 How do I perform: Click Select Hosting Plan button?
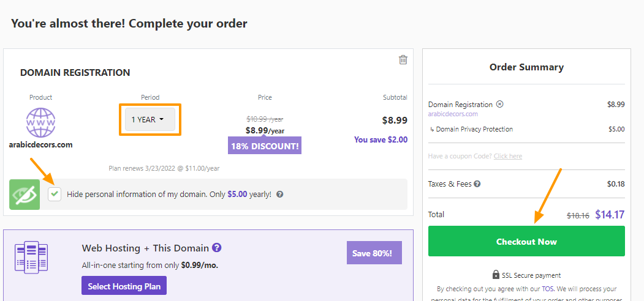[x=124, y=287]
